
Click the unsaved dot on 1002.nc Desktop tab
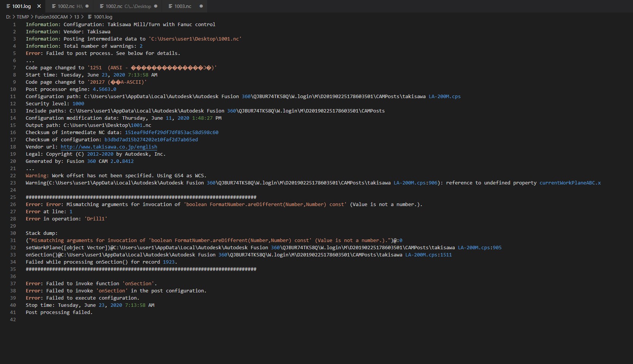156,6
